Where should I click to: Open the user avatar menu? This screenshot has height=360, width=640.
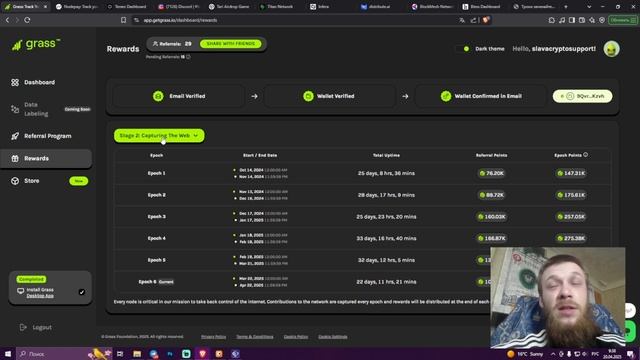(x=611, y=49)
